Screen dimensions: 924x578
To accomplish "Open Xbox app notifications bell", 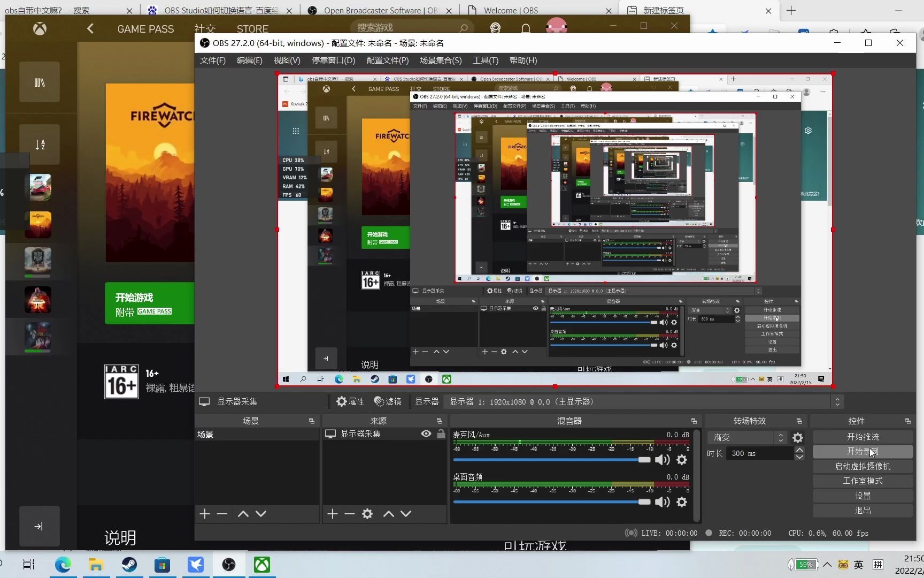I will 526,28.
